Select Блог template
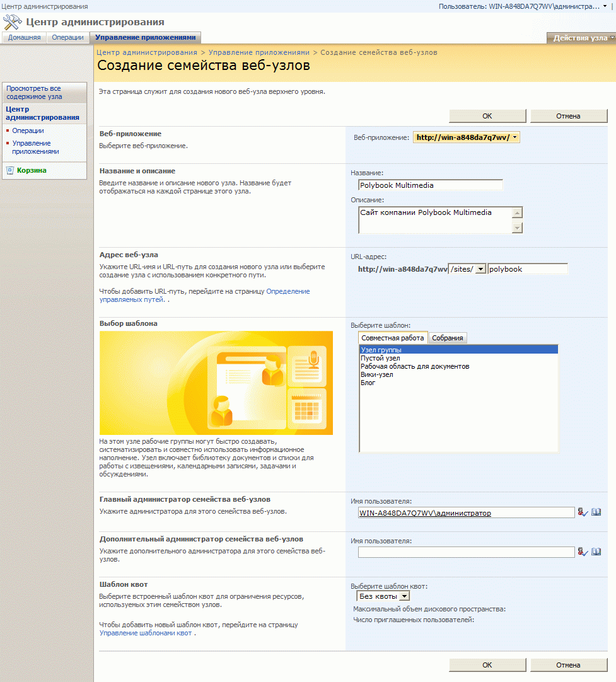The width and height of the screenshot is (616, 682). [458, 383]
